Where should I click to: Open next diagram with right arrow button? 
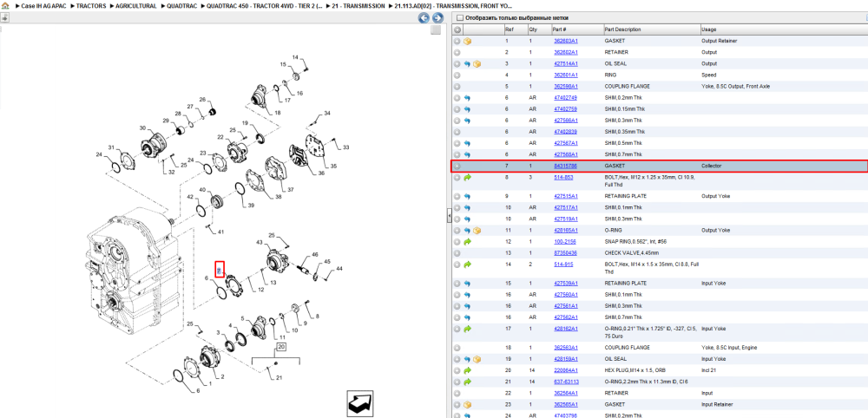pos(437,18)
